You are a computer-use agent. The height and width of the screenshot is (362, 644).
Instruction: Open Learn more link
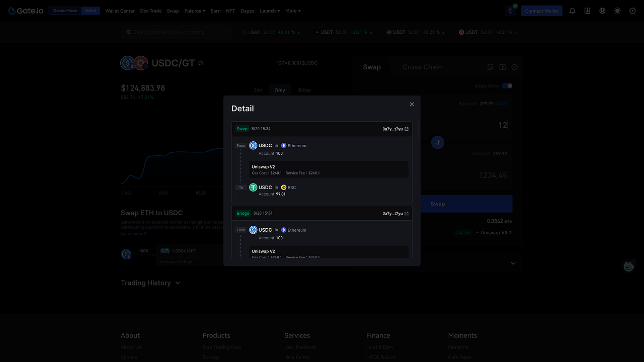pos(134,234)
